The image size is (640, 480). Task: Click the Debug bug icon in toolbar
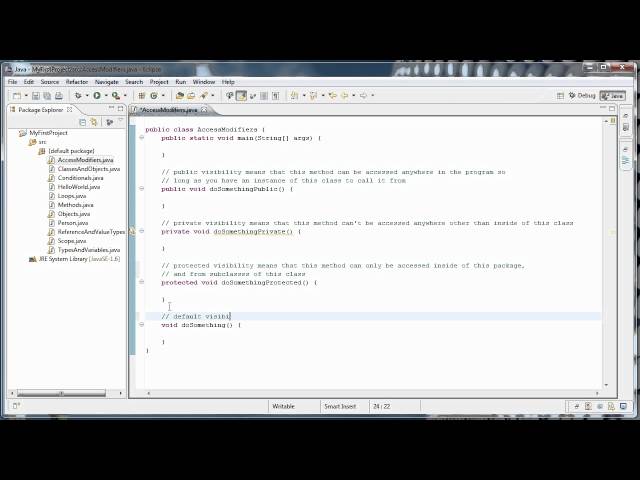click(78, 96)
